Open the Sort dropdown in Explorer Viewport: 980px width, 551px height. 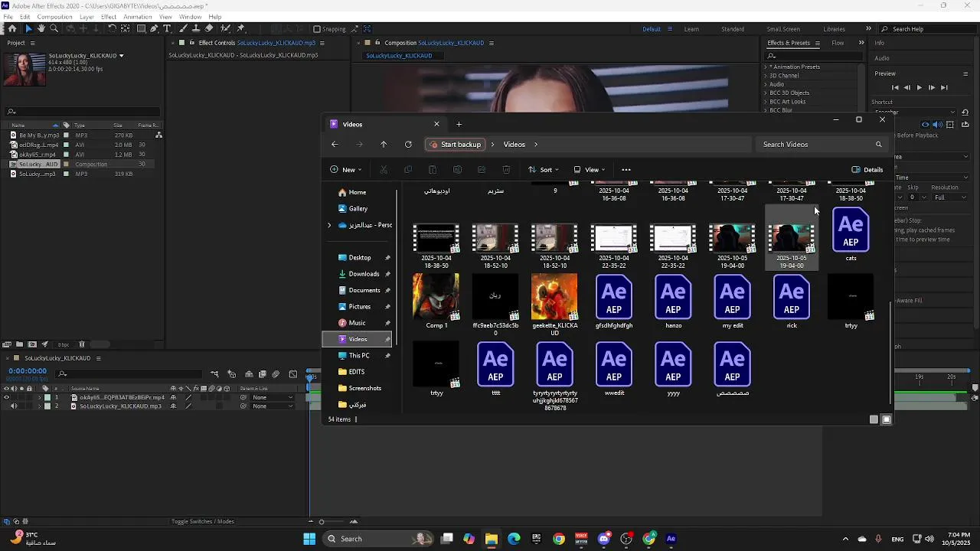click(x=544, y=170)
